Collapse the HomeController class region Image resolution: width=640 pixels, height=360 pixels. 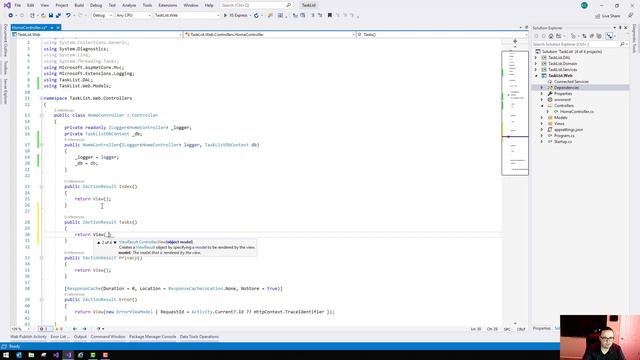point(42,116)
